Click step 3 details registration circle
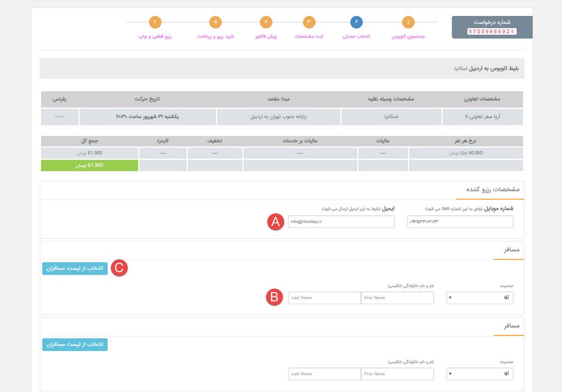 [x=309, y=23]
